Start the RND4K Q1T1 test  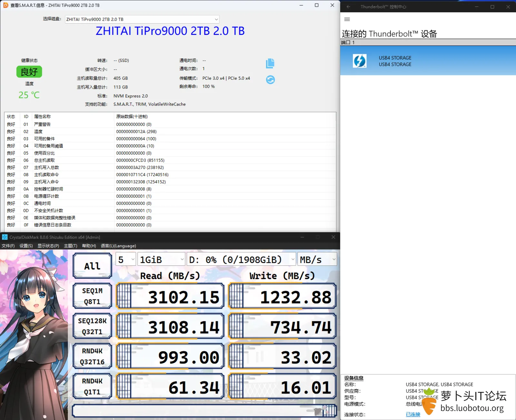[92, 386]
